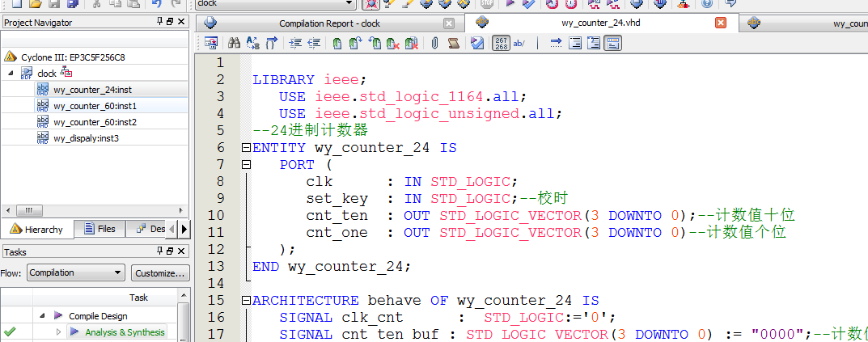Click the blue Help question mark icon

tap(707, 3)
